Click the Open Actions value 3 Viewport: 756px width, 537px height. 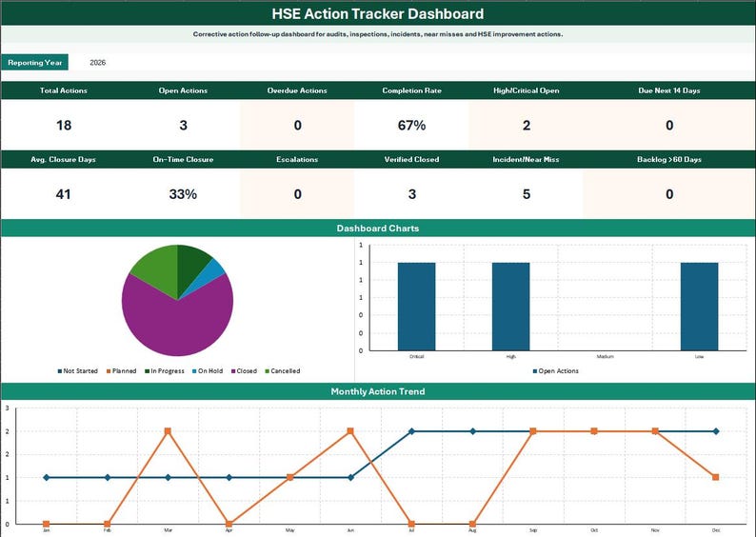[x=183, y=126]
